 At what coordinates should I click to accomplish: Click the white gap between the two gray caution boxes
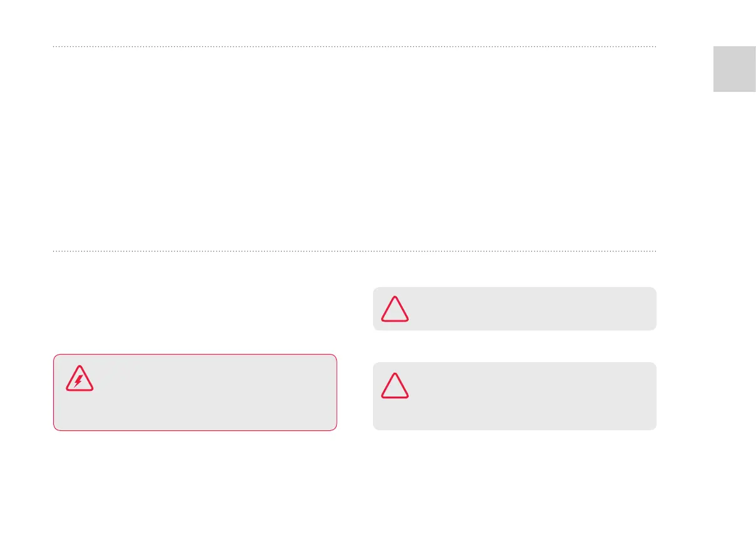[514, 346]
